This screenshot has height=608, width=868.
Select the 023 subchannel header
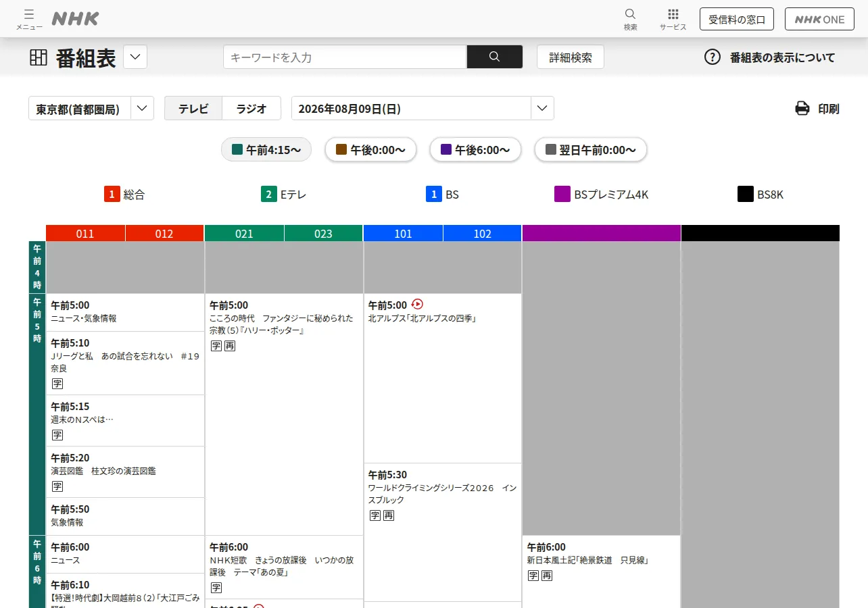pyautogui.click(x=323, y=234)
